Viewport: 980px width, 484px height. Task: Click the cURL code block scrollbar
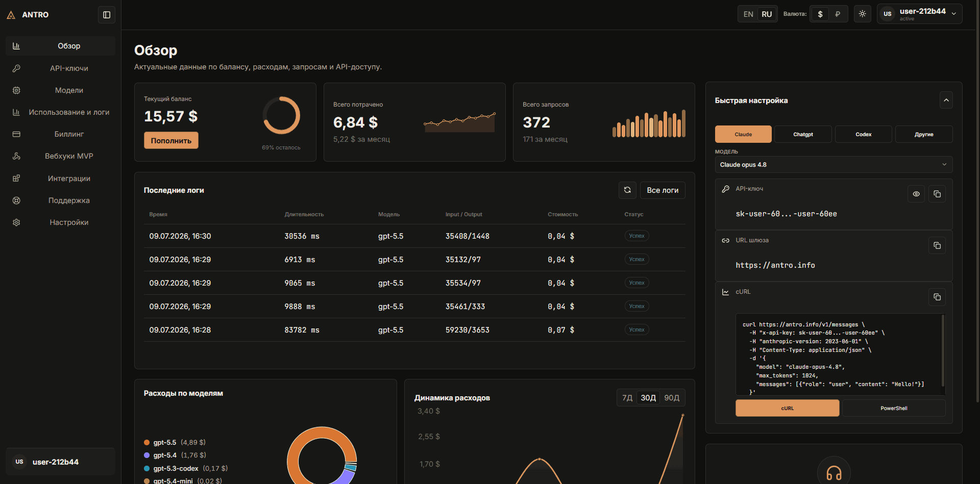point(943,351)
